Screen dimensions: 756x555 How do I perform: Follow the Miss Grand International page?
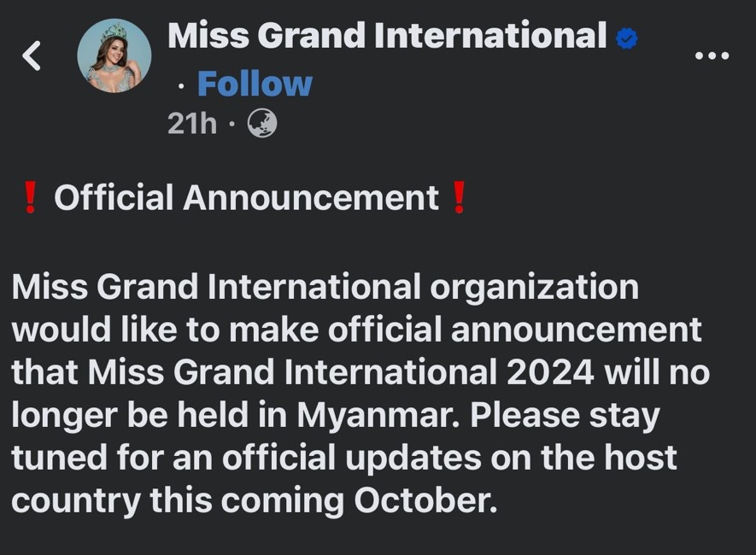pyautogui.click(x=255, y=85)
